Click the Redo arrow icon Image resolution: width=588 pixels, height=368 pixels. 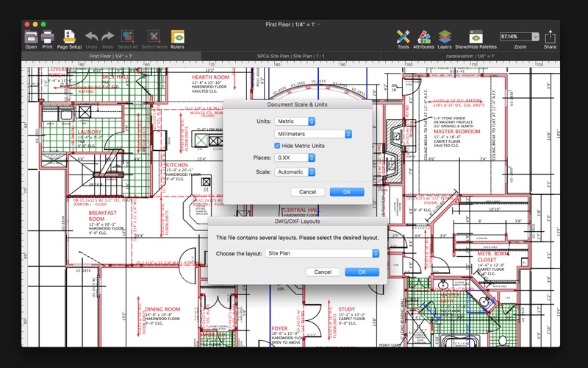107,36
